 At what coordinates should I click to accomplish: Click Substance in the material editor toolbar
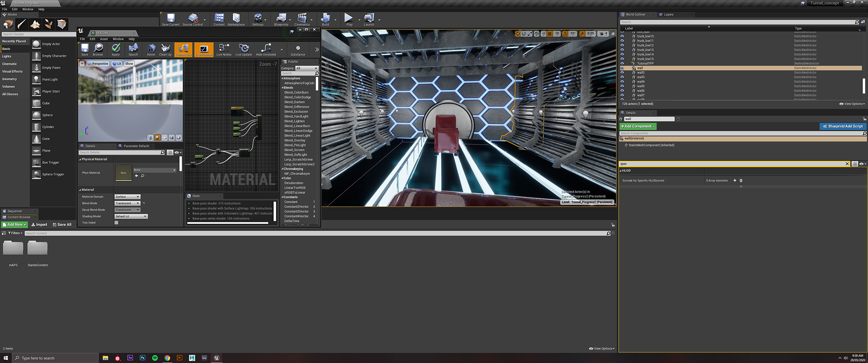[x=298, y=50]
